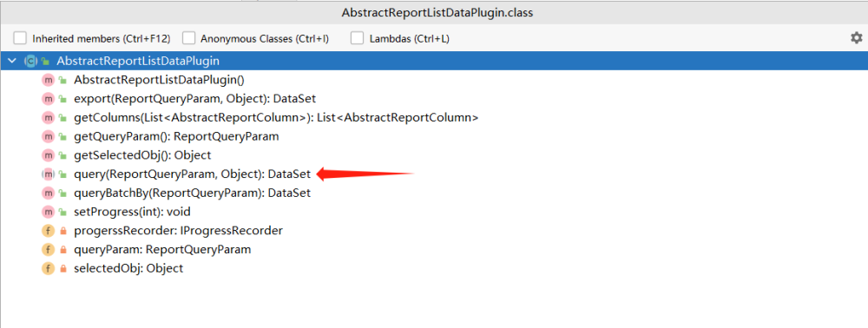This screenshot has width=868, height=328.
Task: Select the query(ReportQueryParam, Object) method
Action: pos(192,174)
